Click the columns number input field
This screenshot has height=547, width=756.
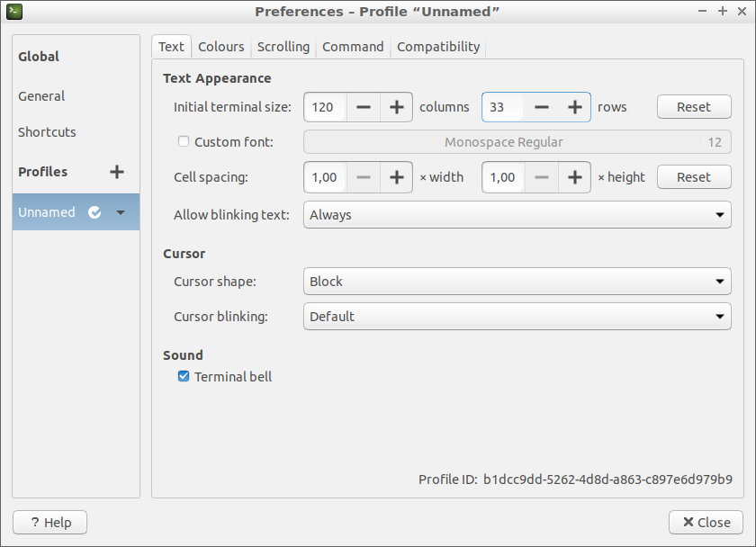[x=324, y=107]
